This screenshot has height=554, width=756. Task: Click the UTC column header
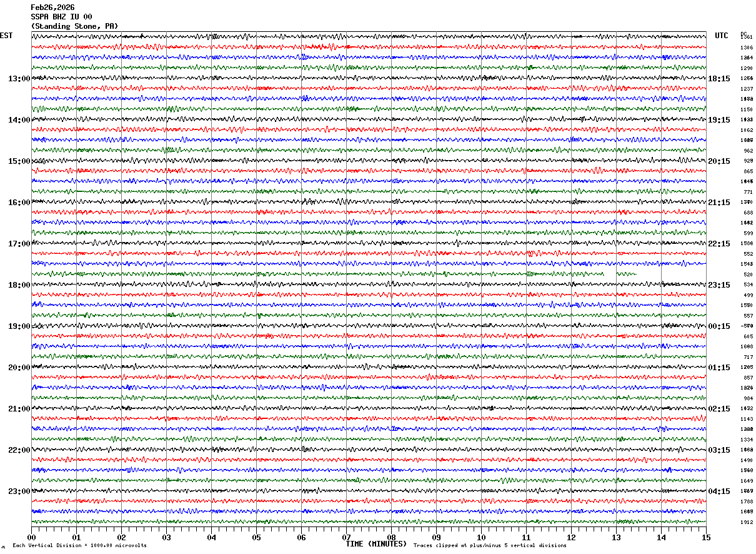[722, 36]
